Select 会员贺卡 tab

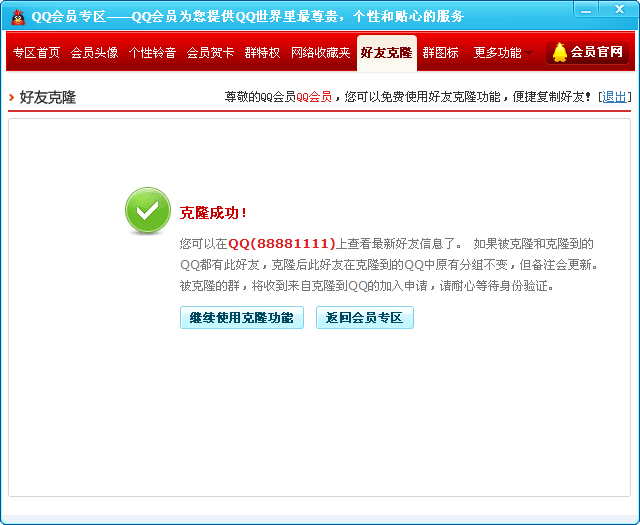click(x=210, y=53)
